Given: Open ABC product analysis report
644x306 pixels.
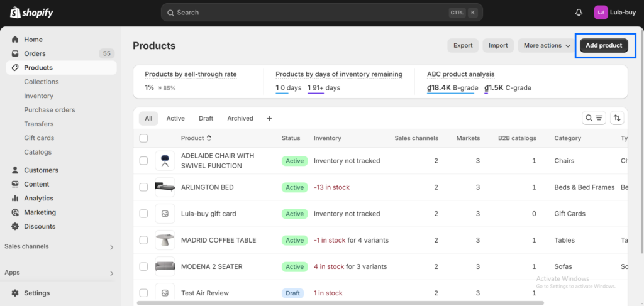Looking at the screenshot, I should tap(460, 74).
